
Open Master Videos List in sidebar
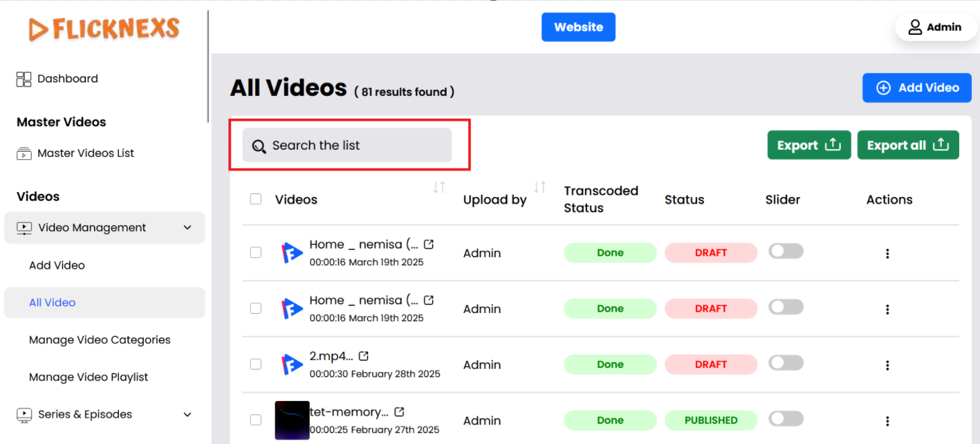(85, 153)
